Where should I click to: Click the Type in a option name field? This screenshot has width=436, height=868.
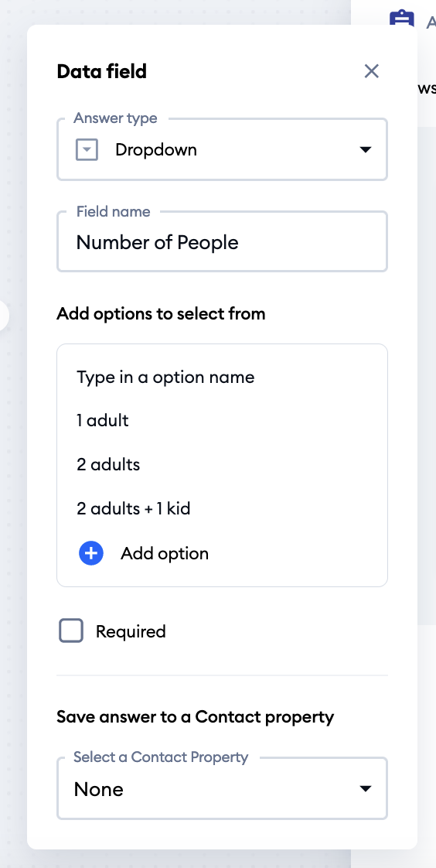click(165, 378)
